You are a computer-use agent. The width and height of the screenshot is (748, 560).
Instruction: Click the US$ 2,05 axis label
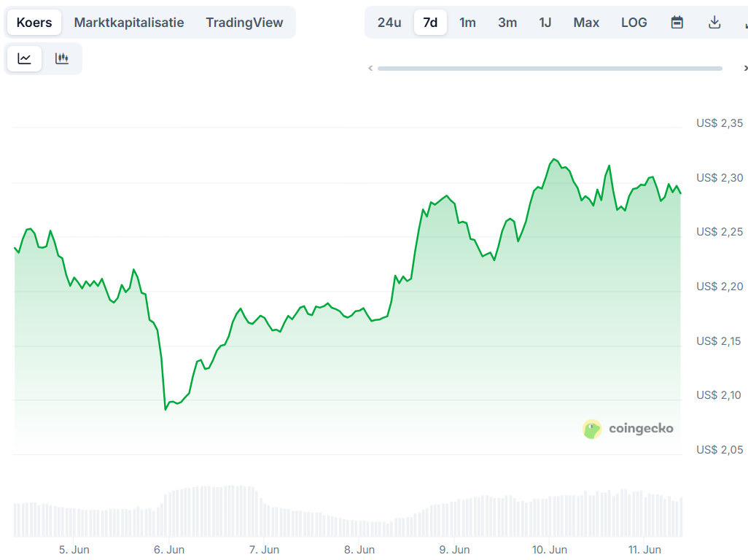(x=720, y=450)
